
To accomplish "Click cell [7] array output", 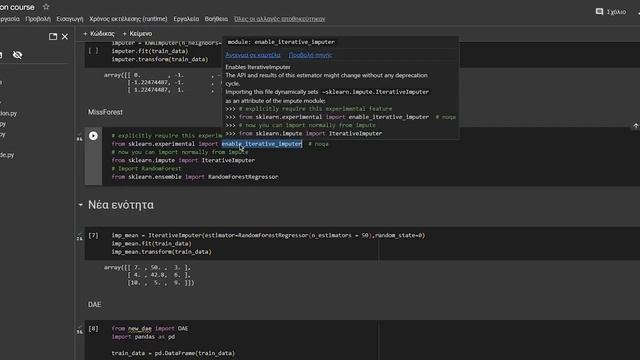I will [149, 275].
